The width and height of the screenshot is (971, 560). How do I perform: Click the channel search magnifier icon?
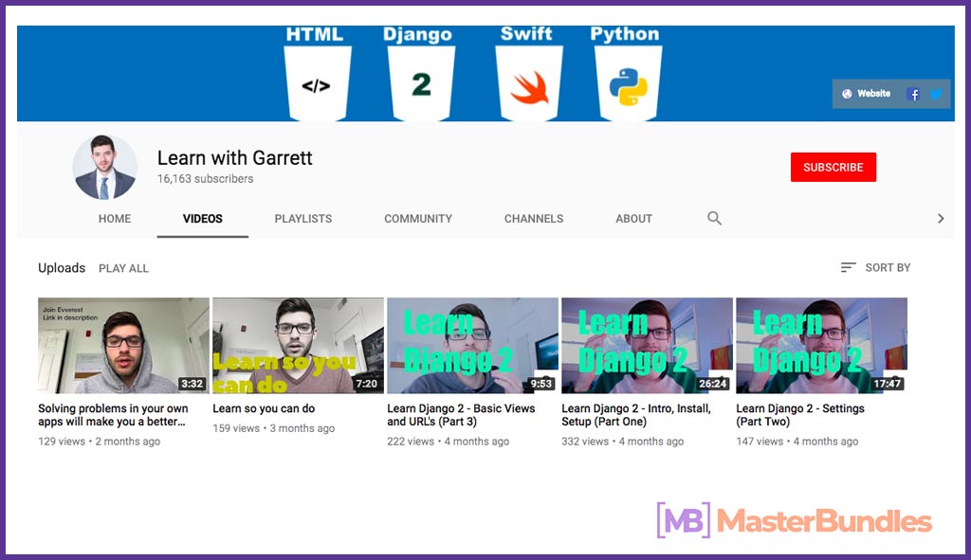coord(714,218)
